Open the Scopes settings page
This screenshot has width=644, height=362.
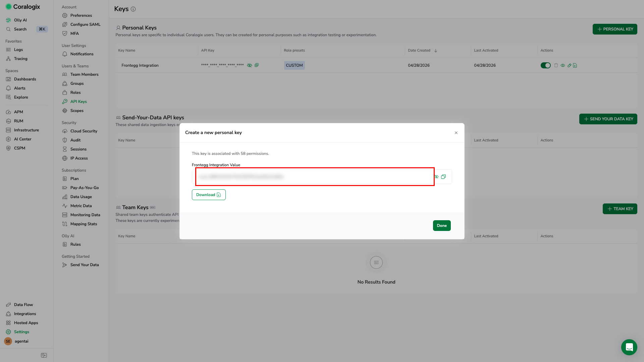(x=77, y=111)
